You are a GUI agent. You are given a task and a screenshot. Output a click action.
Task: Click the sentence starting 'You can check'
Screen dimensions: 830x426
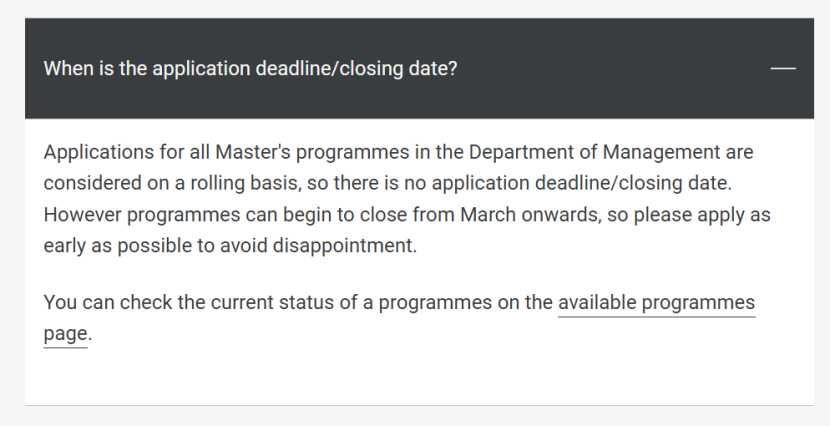coord(399,318)
